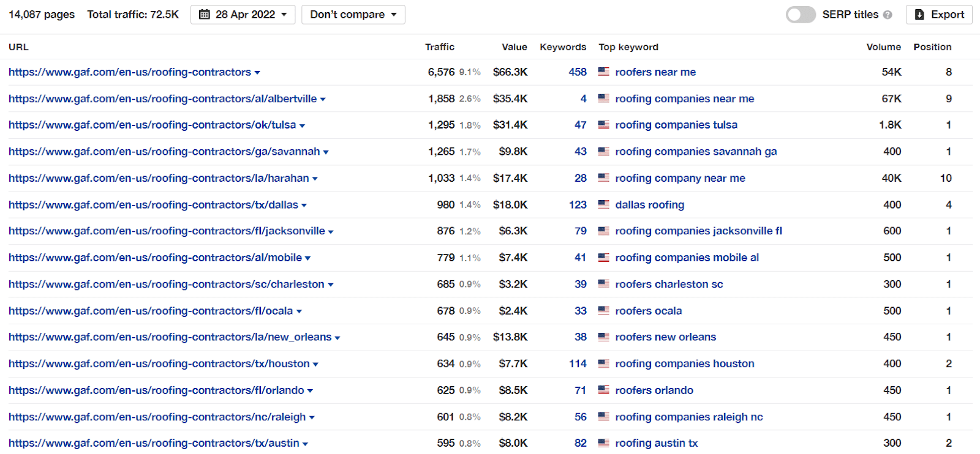Expand the arrow next to tx/austin URL
Viewport: 980px width, 454px height.
point(305,444)
